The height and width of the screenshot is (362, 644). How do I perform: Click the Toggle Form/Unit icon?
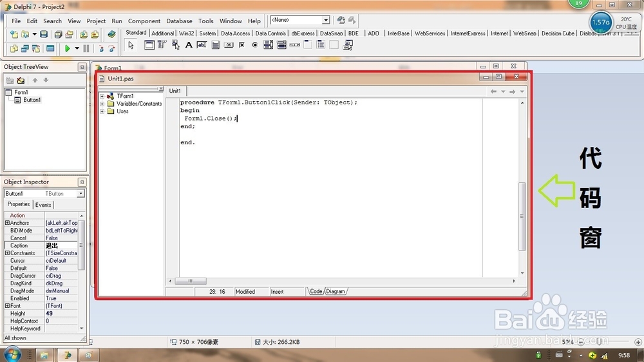tap(36, 48)
